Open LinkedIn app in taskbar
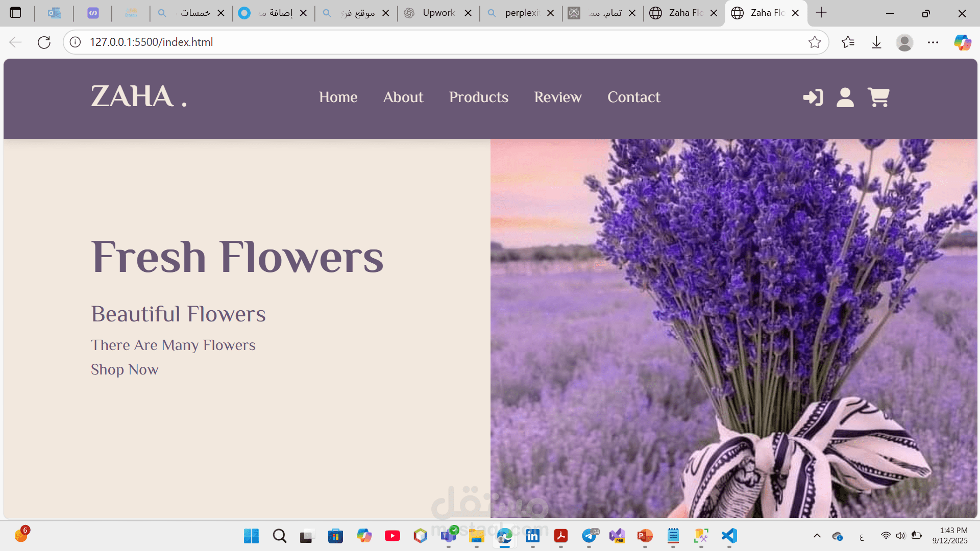 click(532, 536)
